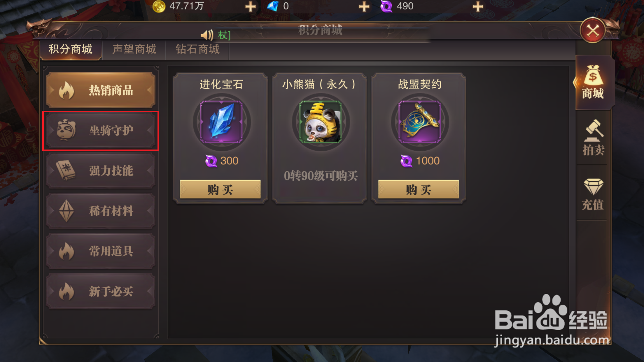The width and height of the screenshot is (644, 362).
Task: Select the 小熊猫 panda item icon
Action: [321, 122]
